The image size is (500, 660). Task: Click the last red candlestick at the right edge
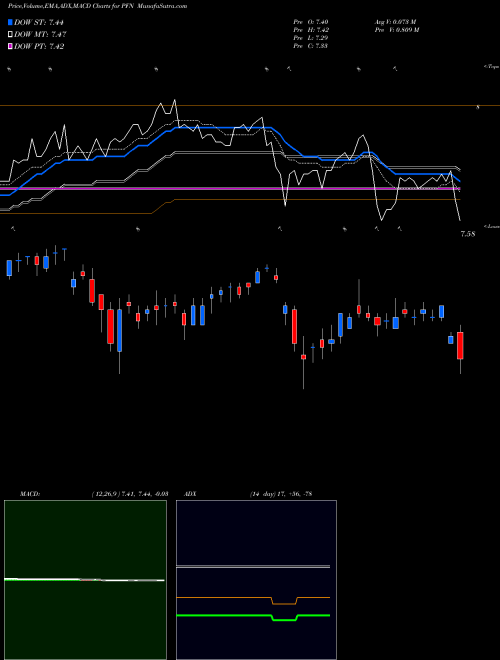pyautogui.click(x=460, y=346)
